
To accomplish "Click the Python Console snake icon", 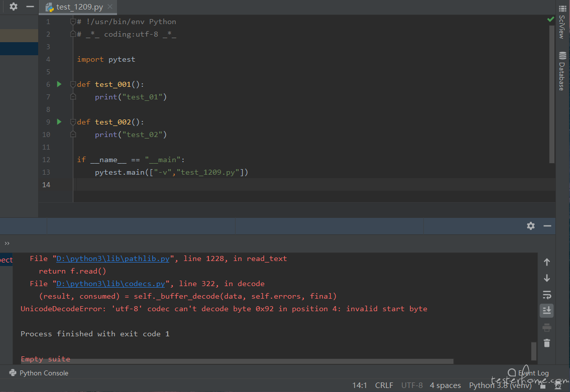I will pyautogui.click(x=13, y=373).
